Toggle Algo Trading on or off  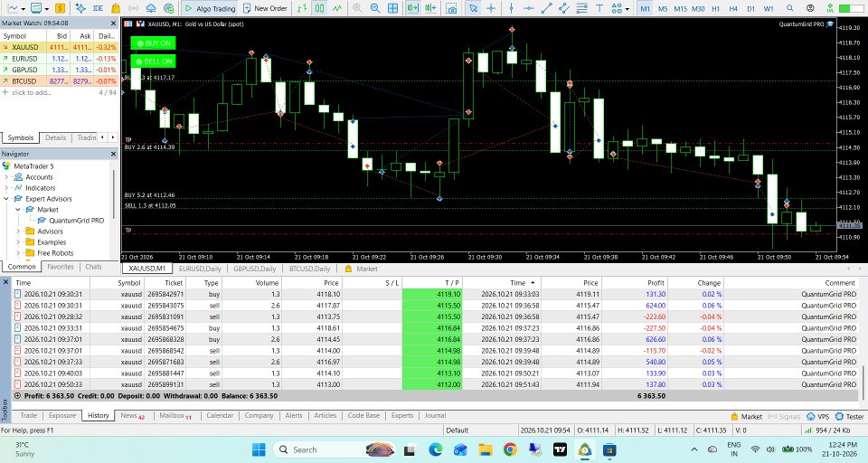[210, 8]
